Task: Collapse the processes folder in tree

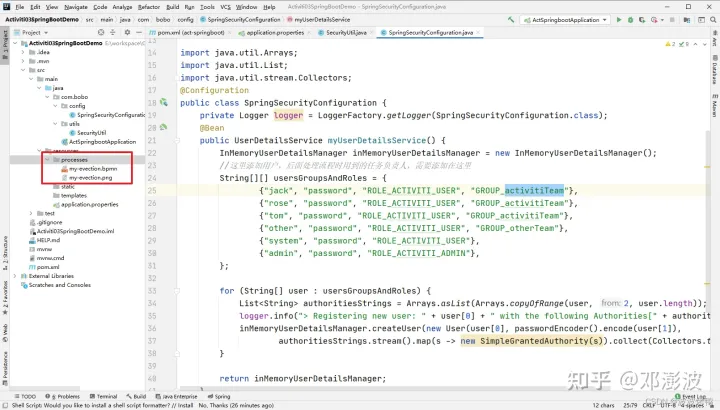Action: click(x=48, y=159)
